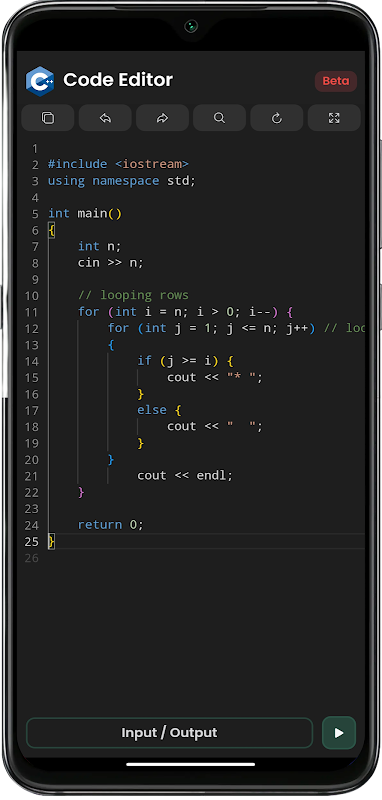Click line number 25 in gutter

click(x=32, y=541)
